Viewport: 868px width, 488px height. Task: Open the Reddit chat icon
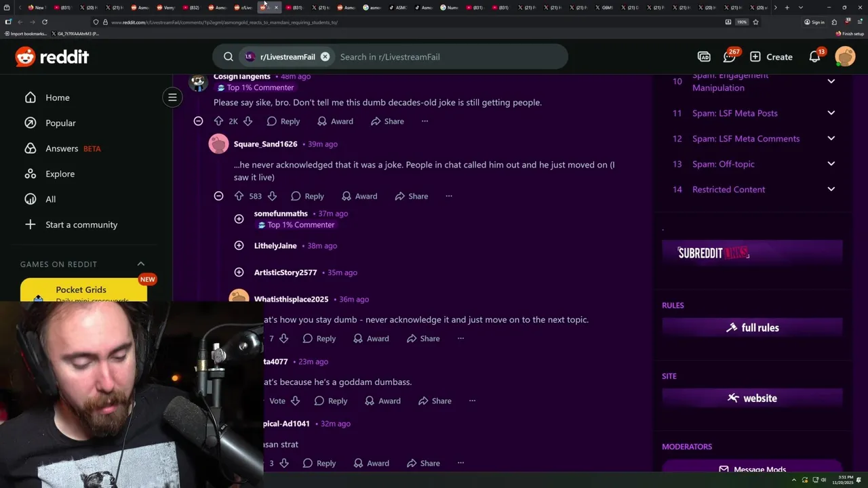(x=730, y=57)
